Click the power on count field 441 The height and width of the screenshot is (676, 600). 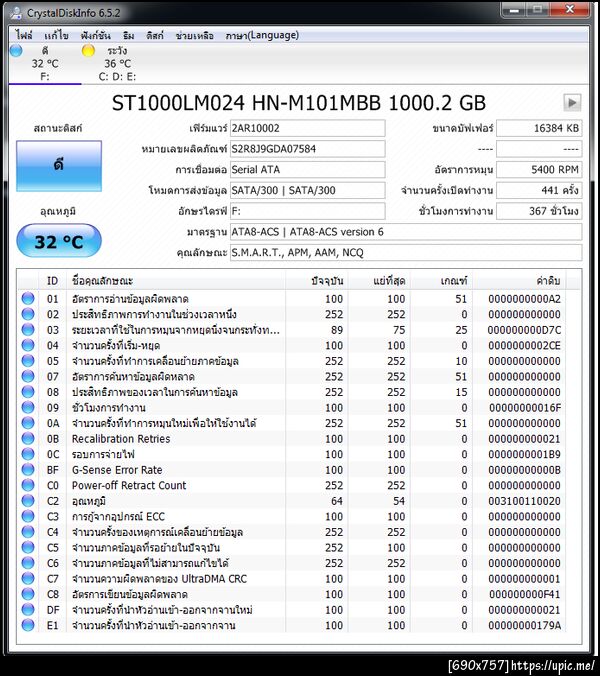pos(539,191)
